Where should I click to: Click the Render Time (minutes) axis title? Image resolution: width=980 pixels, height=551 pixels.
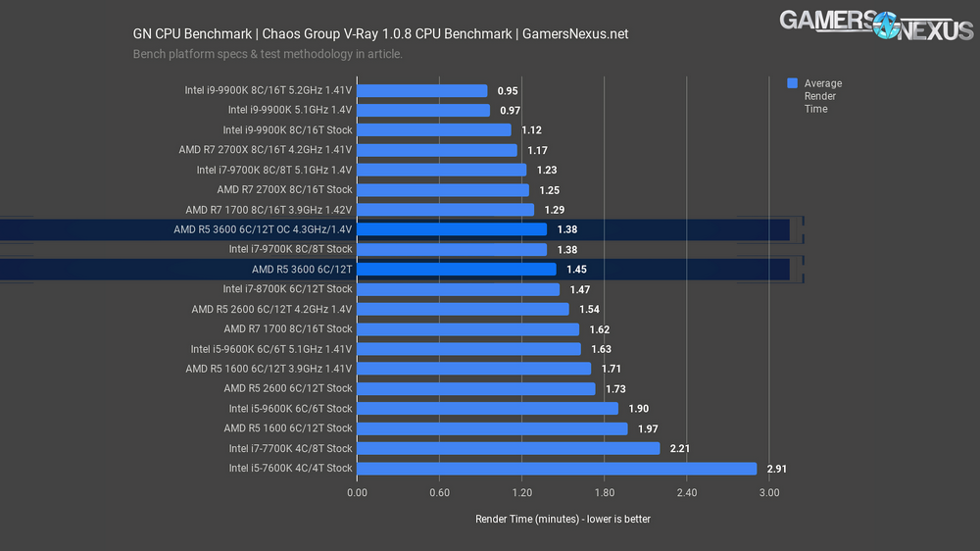[x=563, y=519]
